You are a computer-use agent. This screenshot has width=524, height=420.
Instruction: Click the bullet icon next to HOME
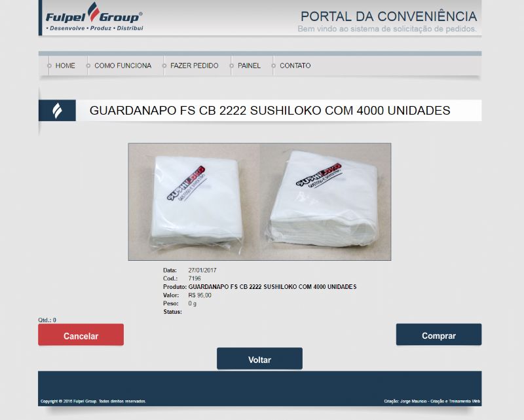[49, 66]
